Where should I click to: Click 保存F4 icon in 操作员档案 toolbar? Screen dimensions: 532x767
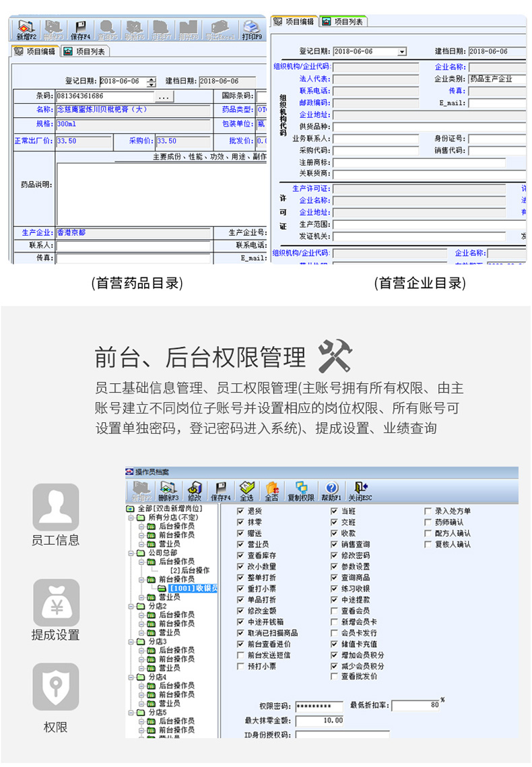click(220, 491)
